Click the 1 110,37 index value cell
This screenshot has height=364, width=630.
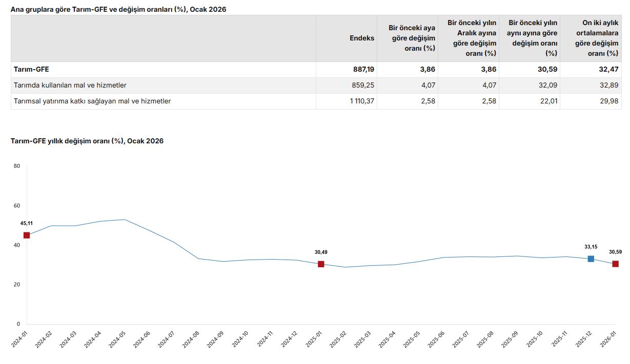coord(362,101)
